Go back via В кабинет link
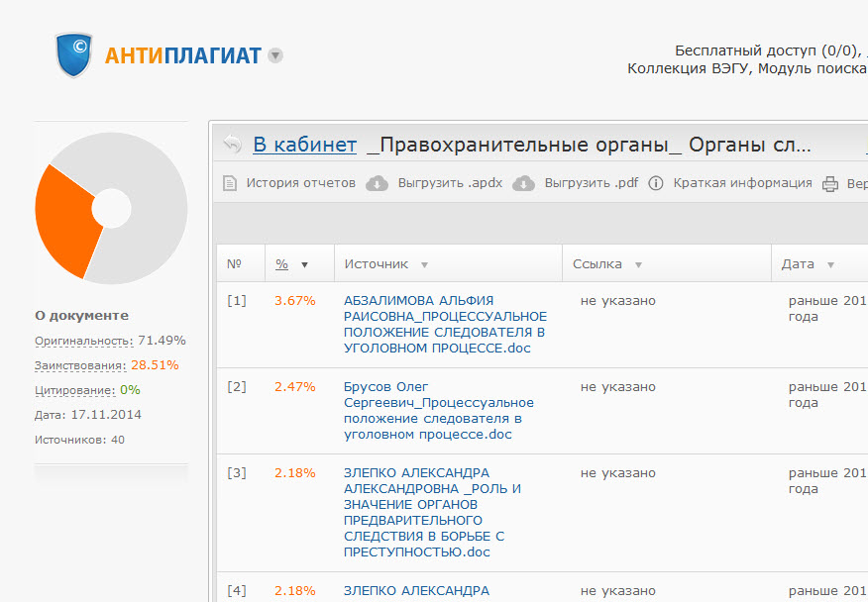This screenshot has width=868, height=602. tap(304, 145)
